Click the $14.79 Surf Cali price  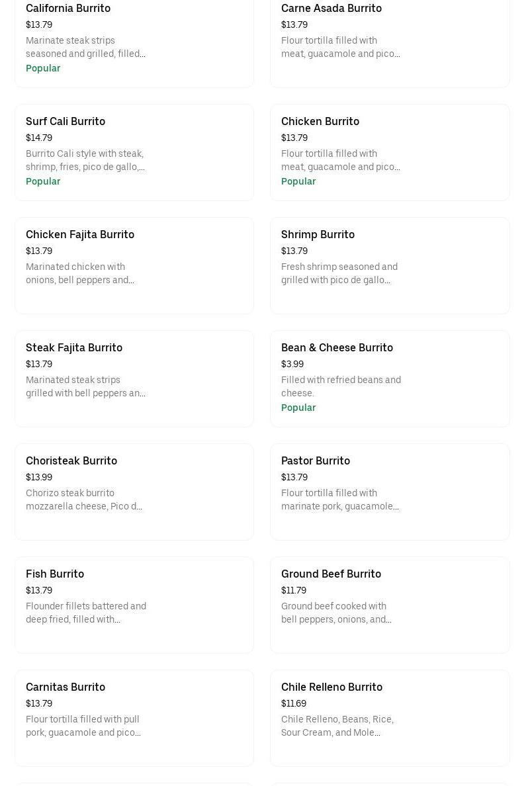[39, 138]
